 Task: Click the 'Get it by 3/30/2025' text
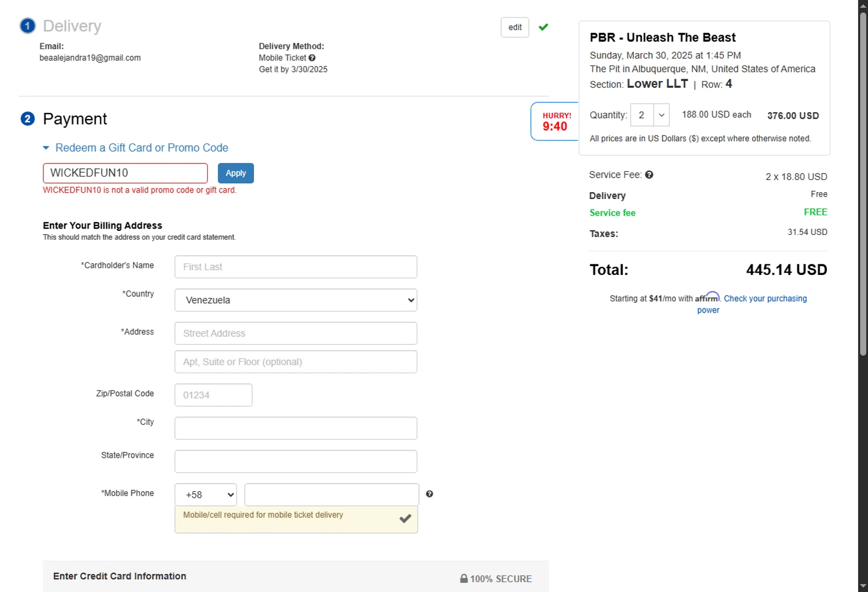(293, 69)
